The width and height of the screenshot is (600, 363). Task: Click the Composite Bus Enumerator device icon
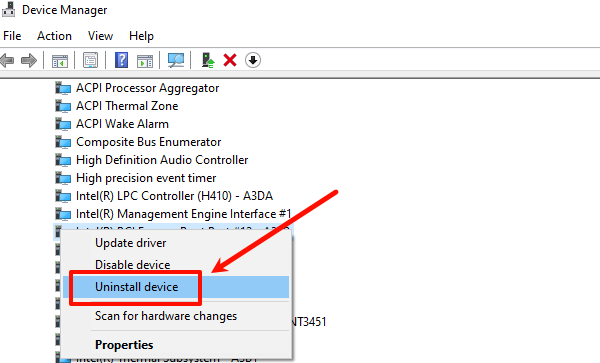(x=63, y=142)
